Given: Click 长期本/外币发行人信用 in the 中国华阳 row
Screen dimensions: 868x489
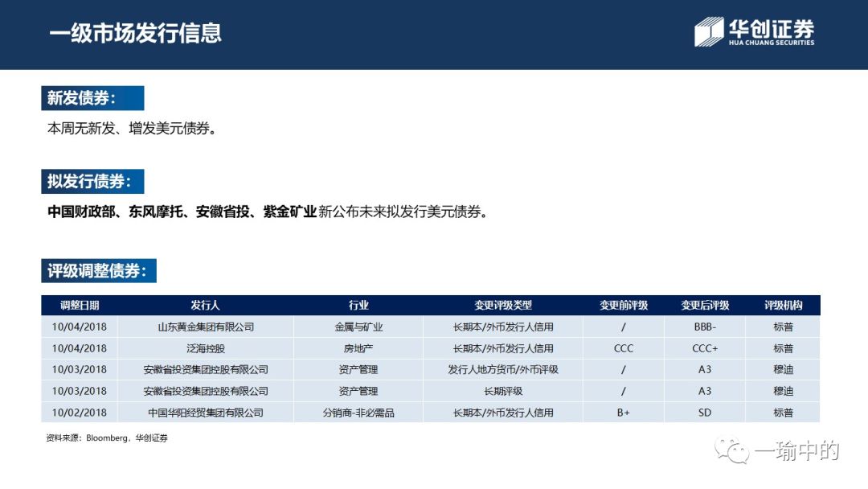Looking at the screenshot, I should pyautogui.click(x=502, y=413).
